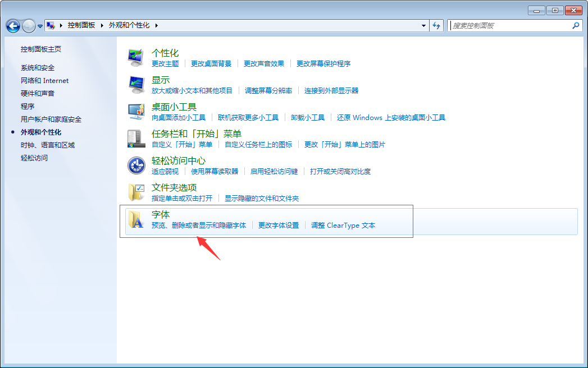Click 连接到外部显示器 link
The width and height of the screenshot is (588, 368).
pyautogui.click(x=331, y=91)
